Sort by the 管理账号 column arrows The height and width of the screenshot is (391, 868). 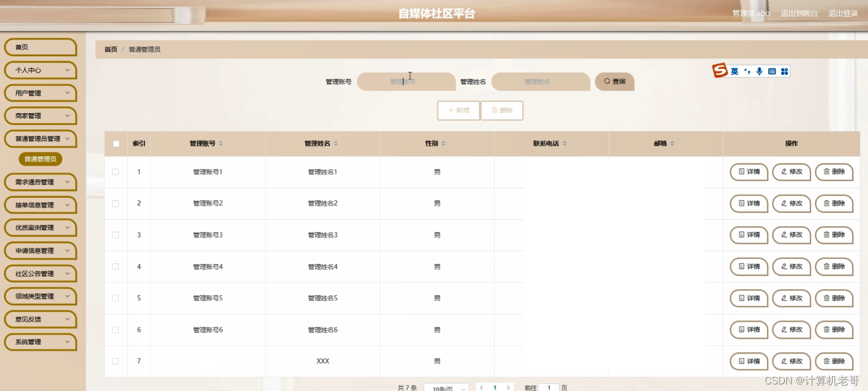click(x=221, y=144)
